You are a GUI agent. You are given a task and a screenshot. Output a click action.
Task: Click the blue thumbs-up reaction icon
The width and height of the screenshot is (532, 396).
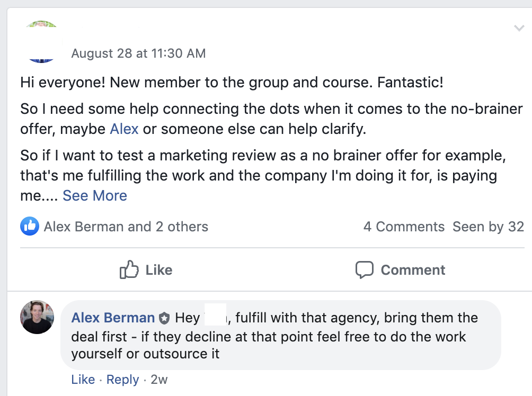(30, 227)
